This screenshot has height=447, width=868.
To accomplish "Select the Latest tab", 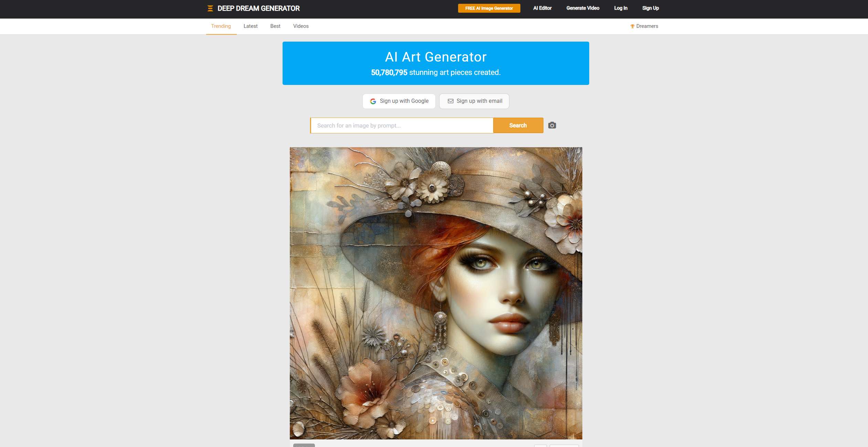I will [x=251, y=26].
